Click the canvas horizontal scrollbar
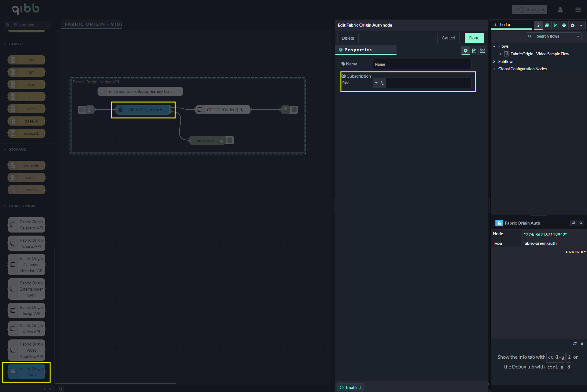Image resolution: width=587 pixels, height=392 pixels. (116, 383)
